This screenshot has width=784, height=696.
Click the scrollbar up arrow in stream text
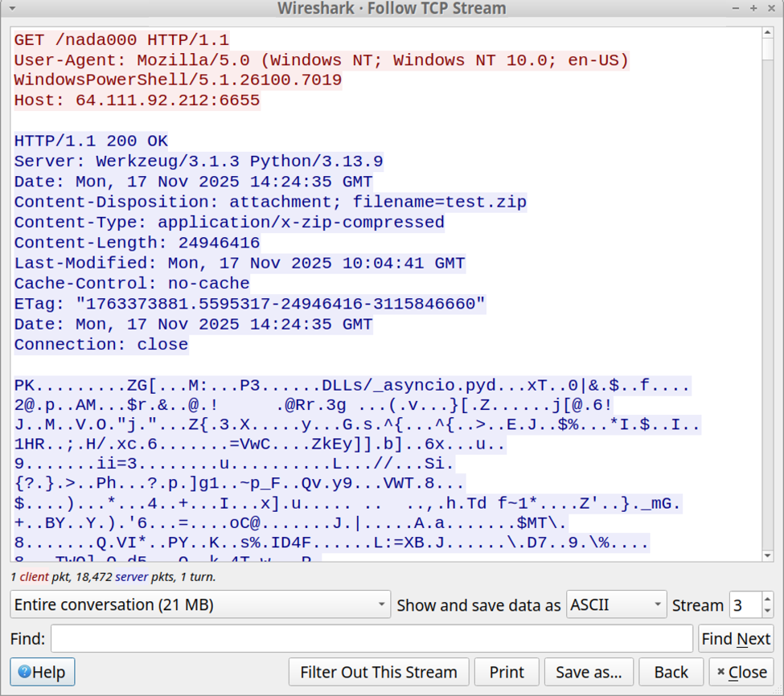(767, 34)
